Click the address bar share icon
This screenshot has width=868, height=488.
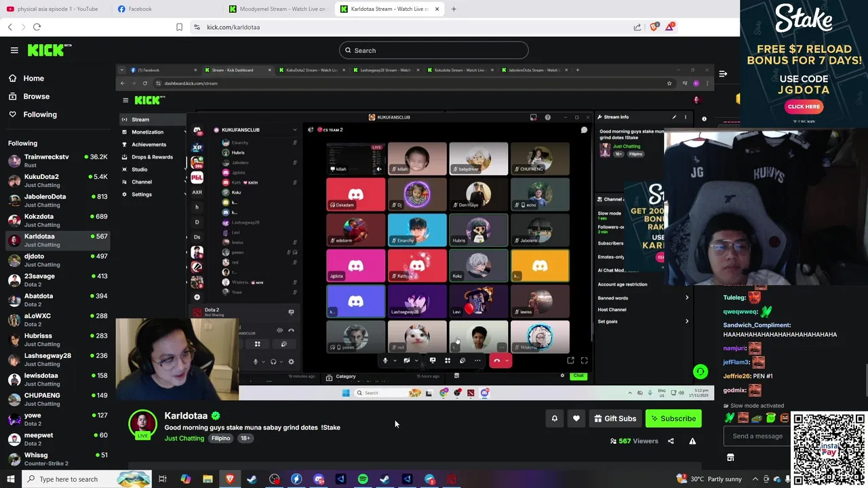pos(637,27)
